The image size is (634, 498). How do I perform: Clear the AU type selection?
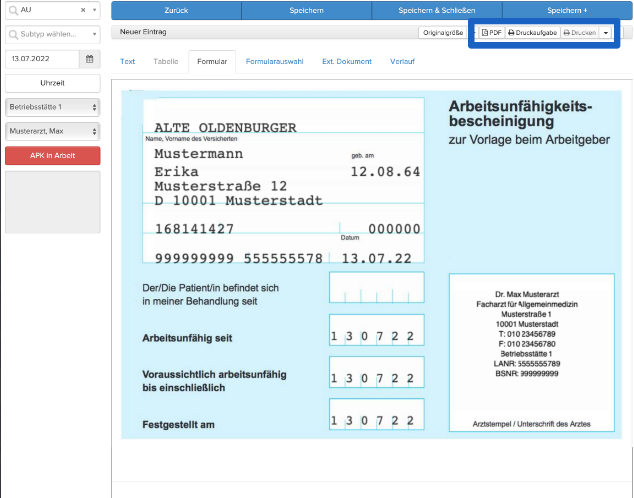click(83, 10)
